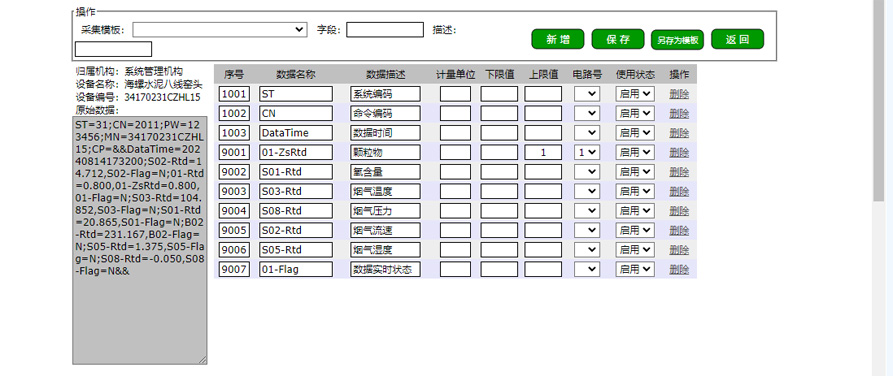Viewport: 893px width, 376px height.
Task: Click the 下限值 field in row 9002
Action: (499, 171)
